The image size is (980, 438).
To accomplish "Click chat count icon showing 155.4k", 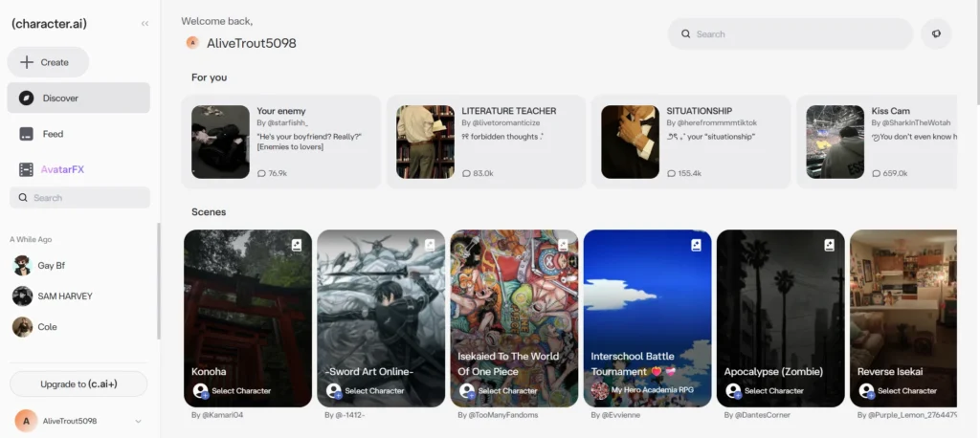I will 671,173.
